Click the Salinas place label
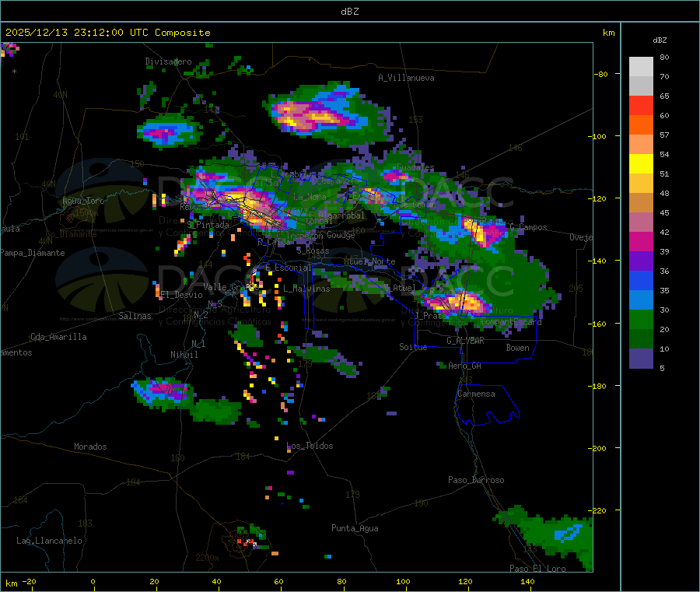The image size is (700, 592). coord(137,316)
